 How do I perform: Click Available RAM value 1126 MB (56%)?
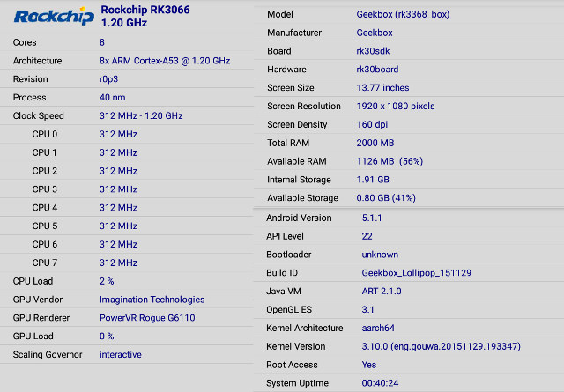click(x=390, y=161)
